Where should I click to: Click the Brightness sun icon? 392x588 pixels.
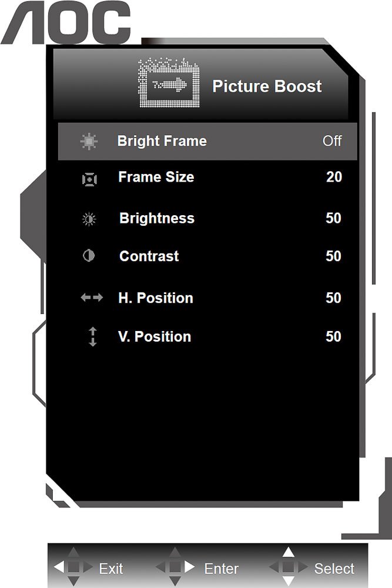pos(89,219)
